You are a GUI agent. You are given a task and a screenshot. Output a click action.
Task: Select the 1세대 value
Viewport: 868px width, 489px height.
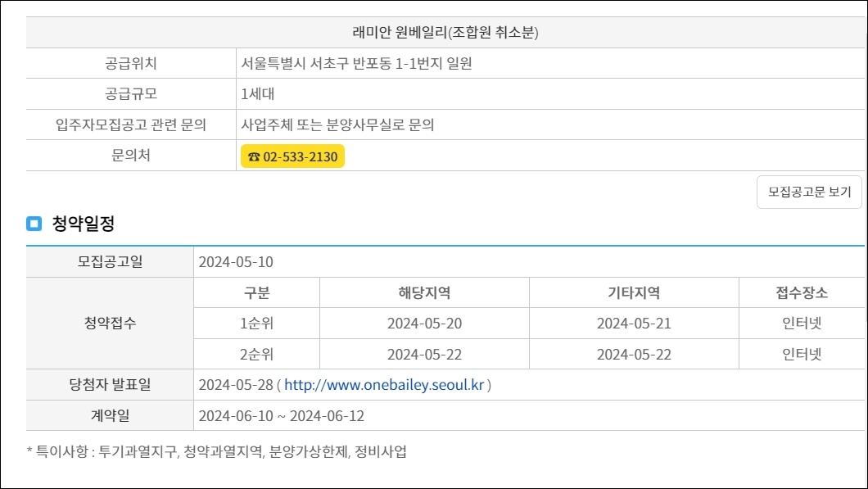click(257, 94)
